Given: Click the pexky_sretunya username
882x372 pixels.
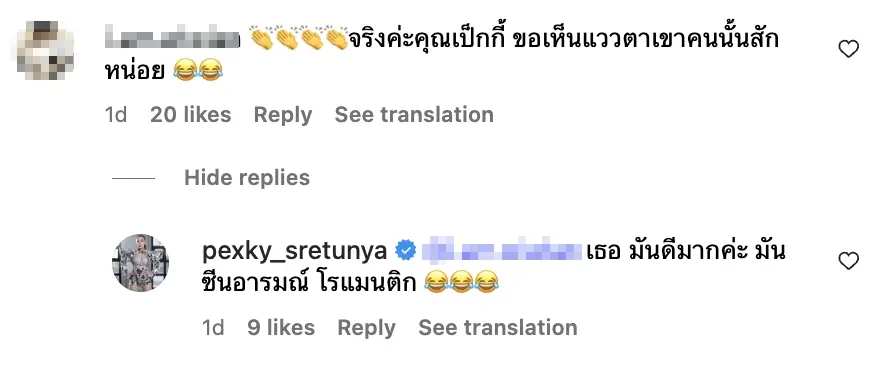Looking at the screenshot, I should click(294, 251).
